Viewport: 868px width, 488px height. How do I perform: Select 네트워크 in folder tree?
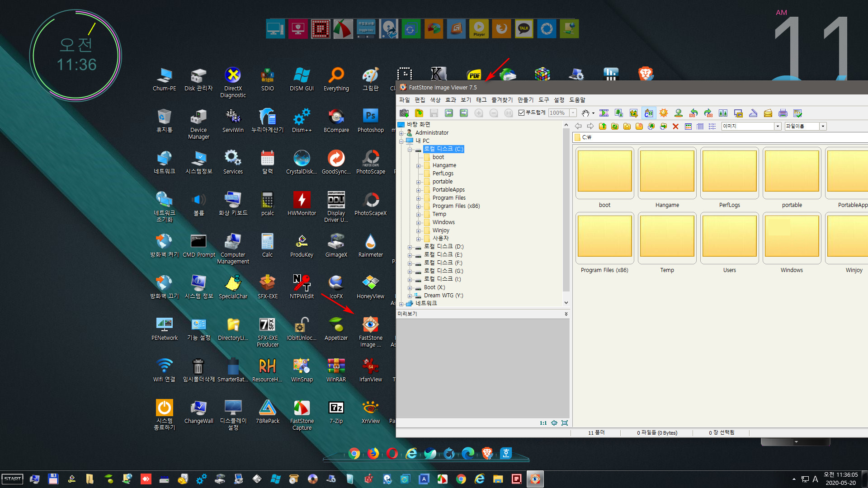click(426, 303)
